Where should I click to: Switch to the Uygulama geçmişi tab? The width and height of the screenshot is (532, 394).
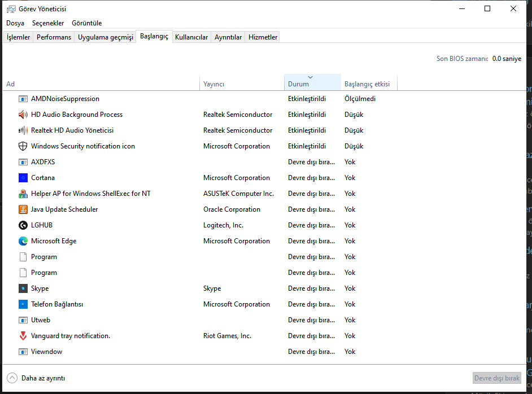tap(106, 37)
